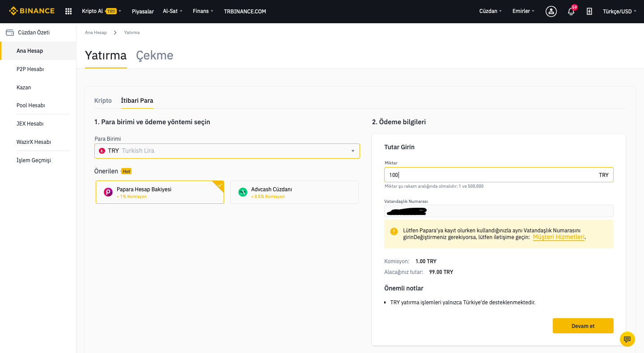Expand the Al-Sat menu
644x353 pixels.
click(x=173, y=11)
